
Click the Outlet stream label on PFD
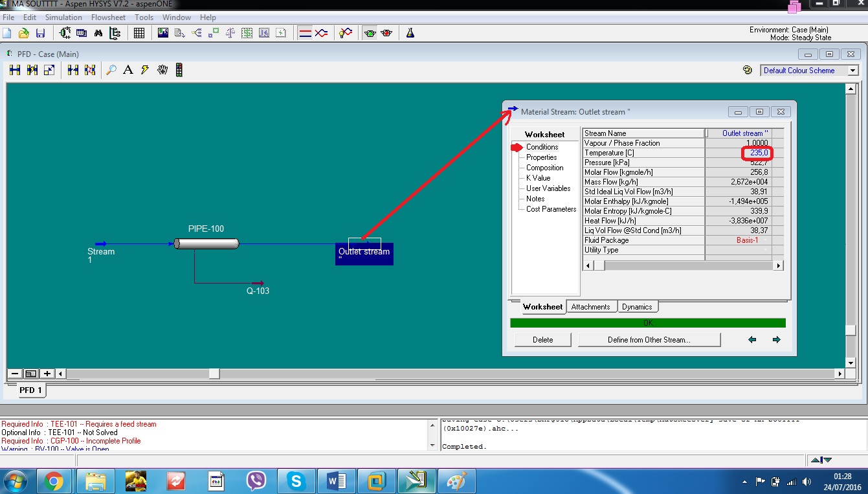tap(364, 254)
